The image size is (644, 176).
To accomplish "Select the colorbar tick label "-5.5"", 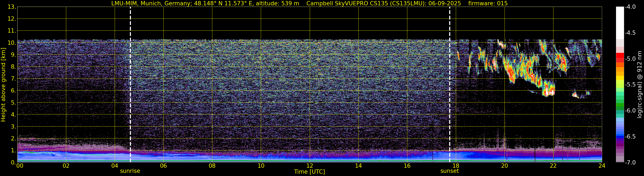I will point(630,85).
